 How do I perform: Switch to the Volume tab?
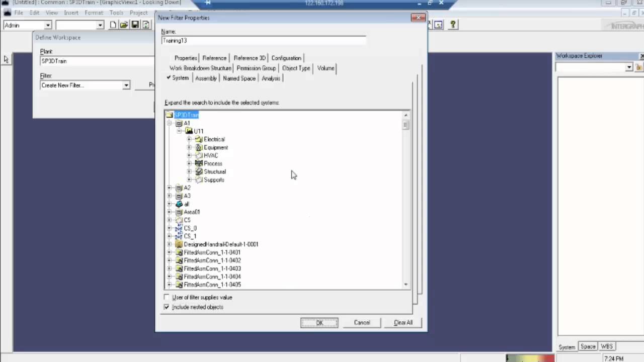pyautogui.click(x=326, y=68)
